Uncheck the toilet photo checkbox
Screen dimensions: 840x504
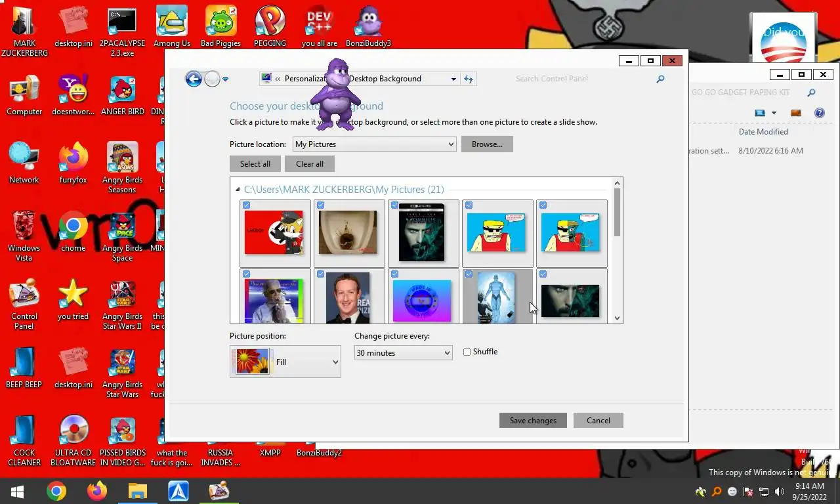pos(321,205)
